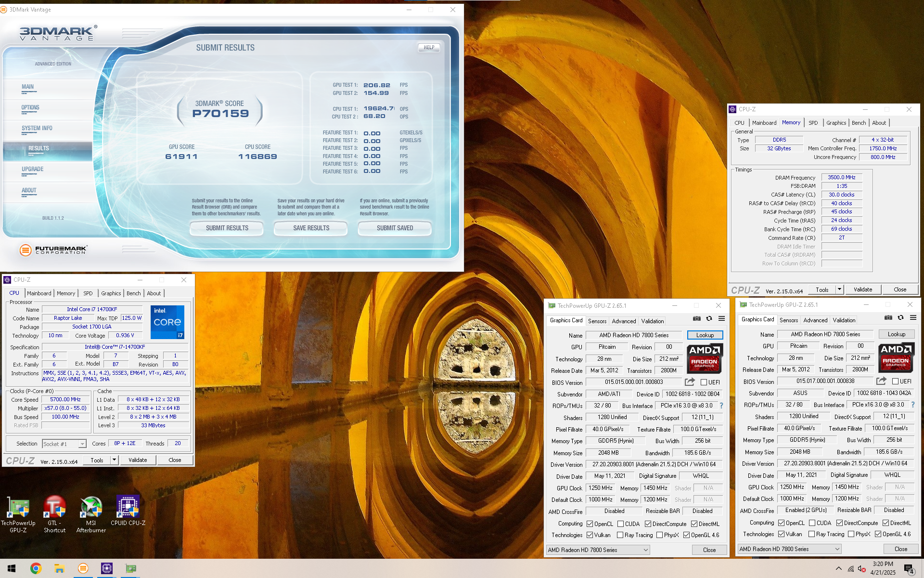The height and width of the screenshot is (578, 924).
Task: Toggle UEFI checkbox in right GPU-Z
Action: (x=895, y=381)
